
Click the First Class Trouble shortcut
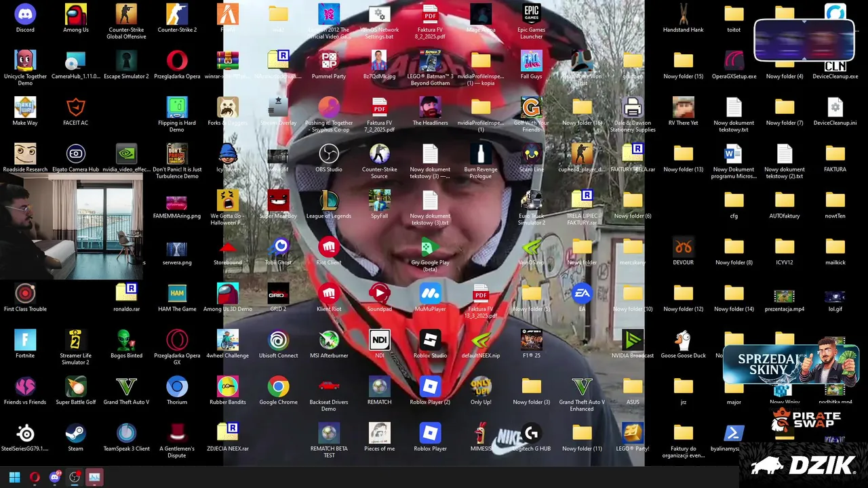click(x=25, y=298)
